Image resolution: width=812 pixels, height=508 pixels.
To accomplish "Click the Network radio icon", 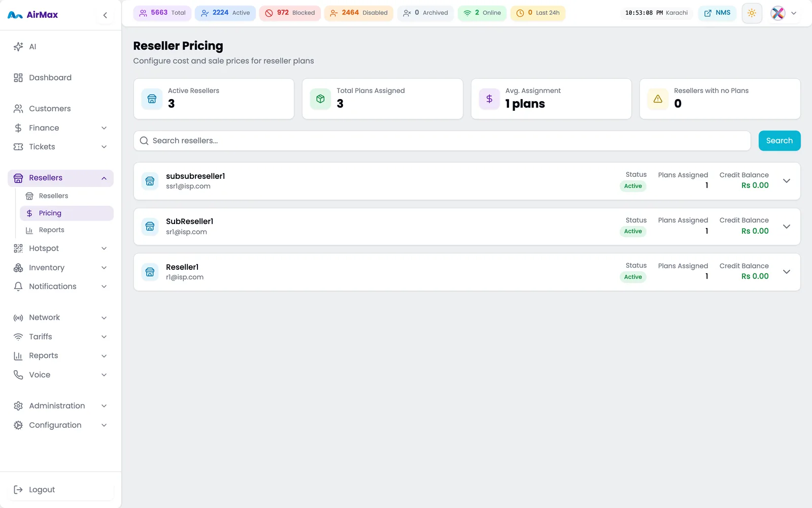I will (x=18, y=318).
